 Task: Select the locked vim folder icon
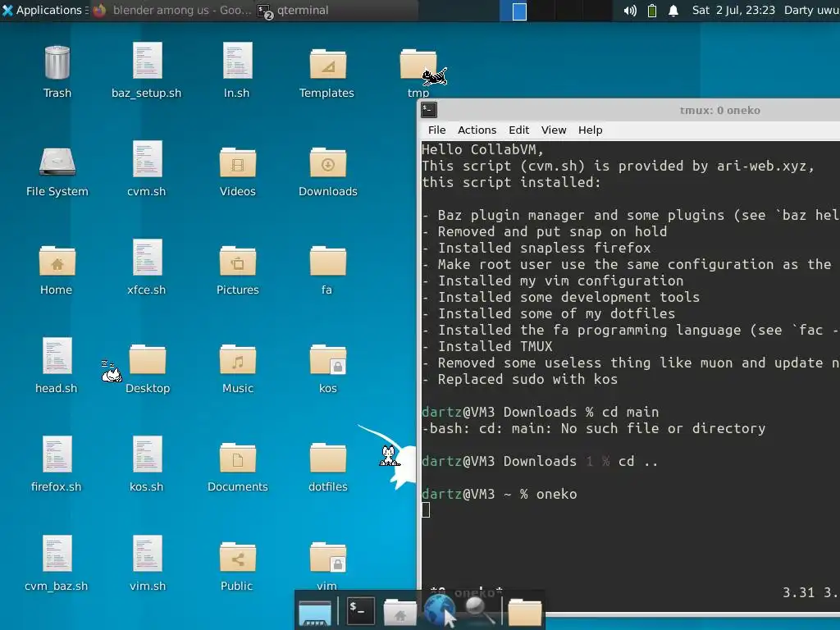point(327,557)
